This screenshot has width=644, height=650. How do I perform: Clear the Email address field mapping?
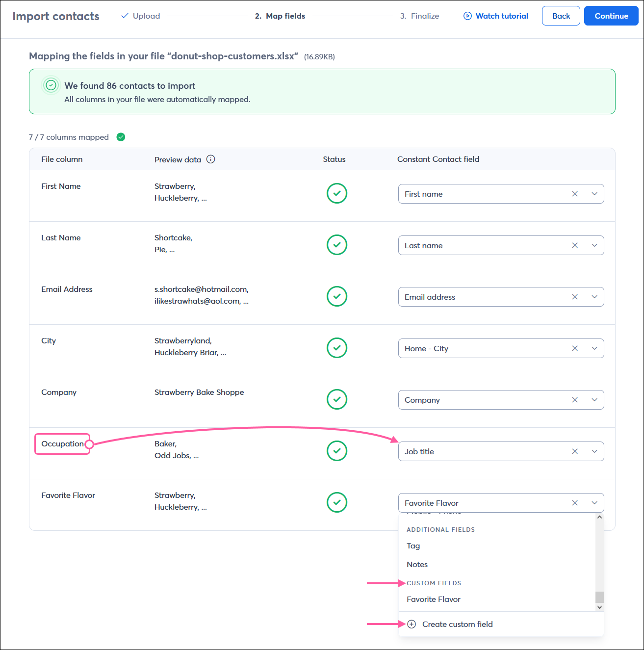[x=575, y=297]
